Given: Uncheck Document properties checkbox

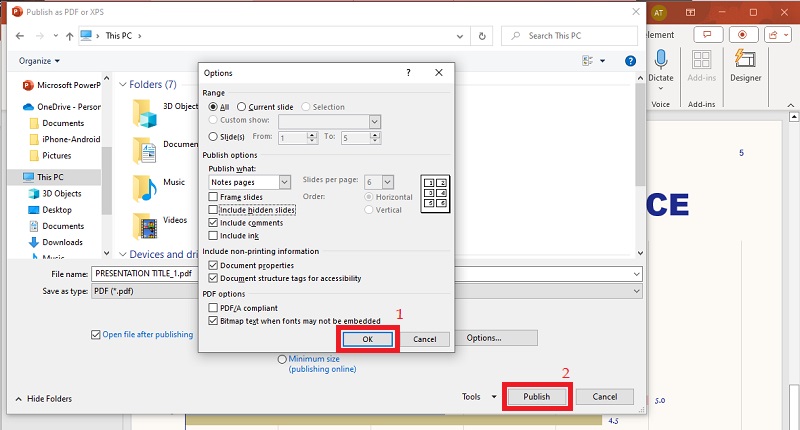Looking at the screenshot, I should coord(213,265).
